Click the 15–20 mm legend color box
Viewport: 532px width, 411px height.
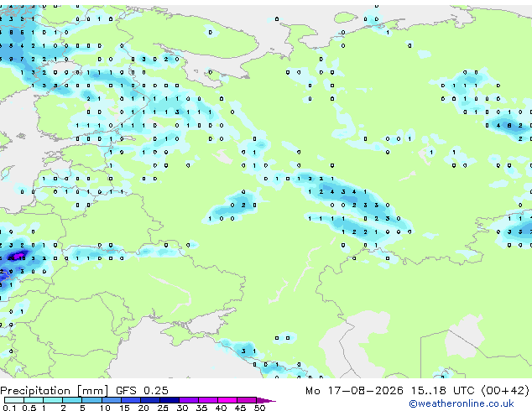click(131, 400)
